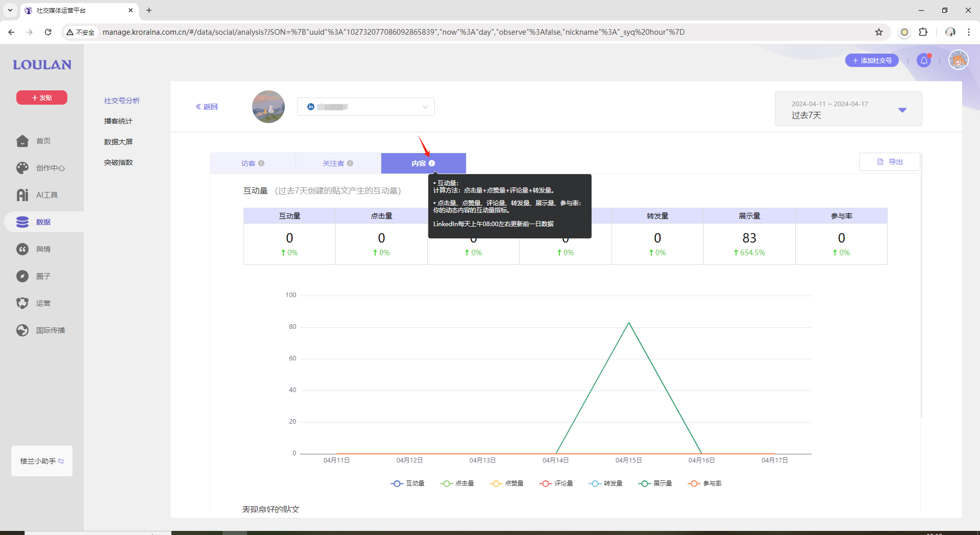Open a new browser tab
This screenshot has height=535, width=980.
click(149, 10)
